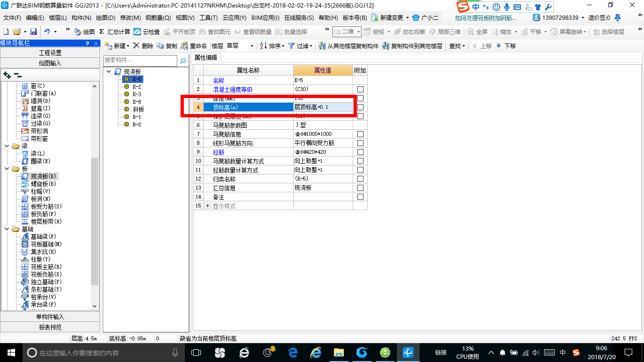
Task: Click 下移 move down button
Action: coord(506,46)
